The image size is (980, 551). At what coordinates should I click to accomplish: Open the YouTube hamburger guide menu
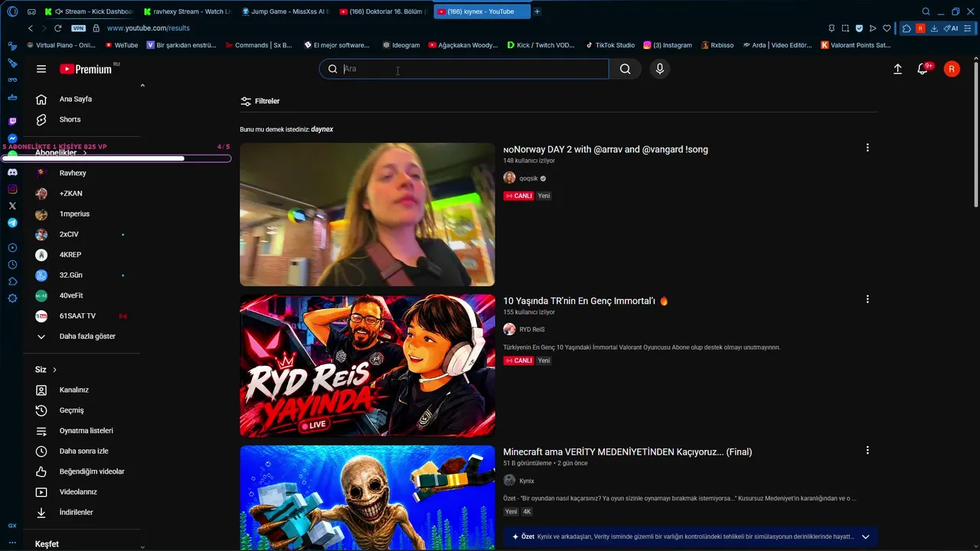(x=41, y=69)
